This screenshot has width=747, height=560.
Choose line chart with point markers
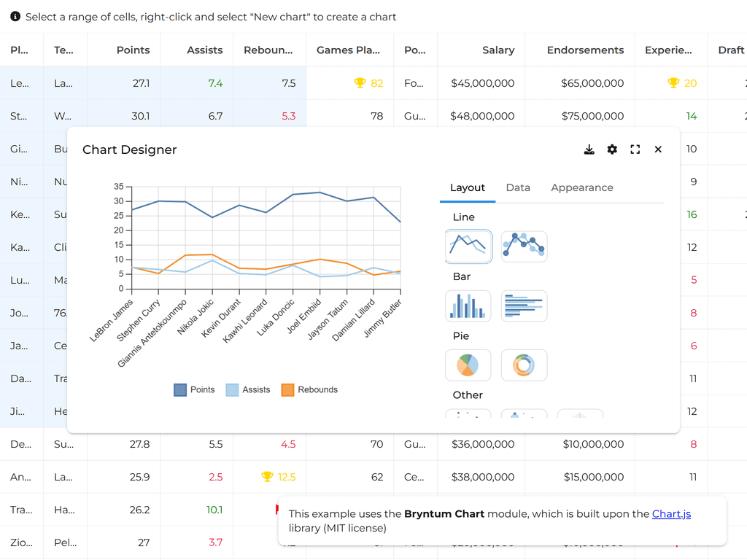pos(524,246)
